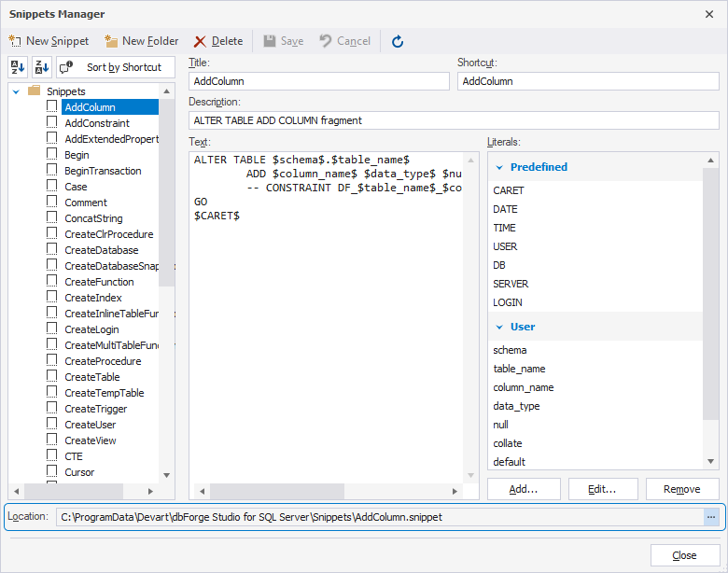Select the CreateDatabaseSnapshot snippet
The width and height of the screenshot is (728, 573).
click(111, 266)
